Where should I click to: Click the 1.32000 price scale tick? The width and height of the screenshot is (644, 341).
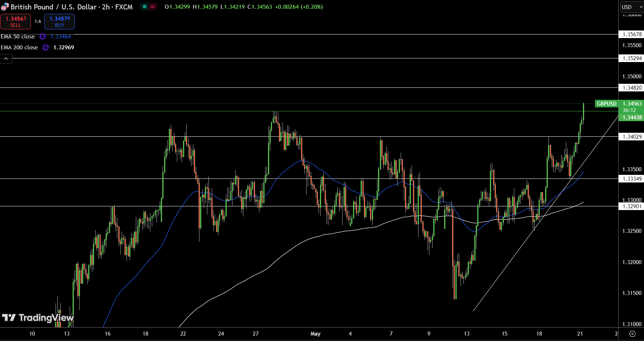(632, 262)
